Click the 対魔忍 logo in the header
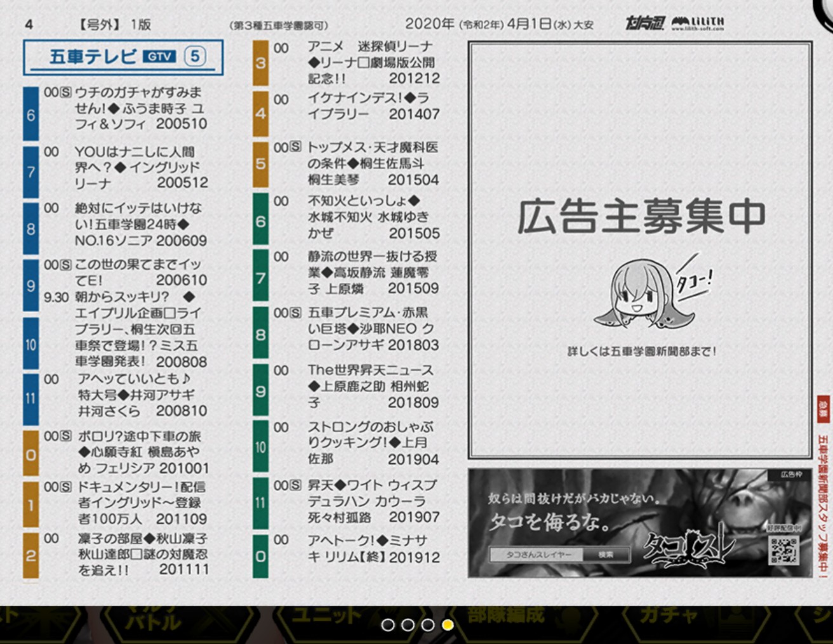Image resolution: width=833 pixels, height=644 pixels. point(644,23)
